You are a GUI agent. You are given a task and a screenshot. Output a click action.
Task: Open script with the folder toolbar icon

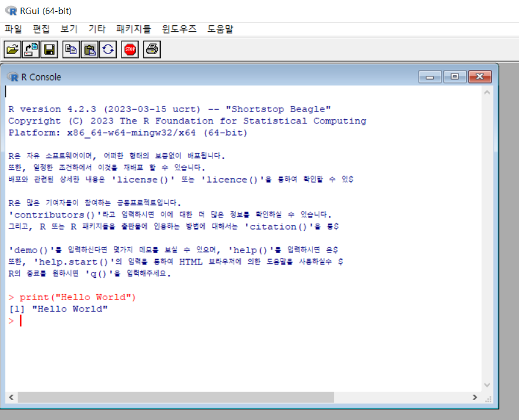point(12,50)
